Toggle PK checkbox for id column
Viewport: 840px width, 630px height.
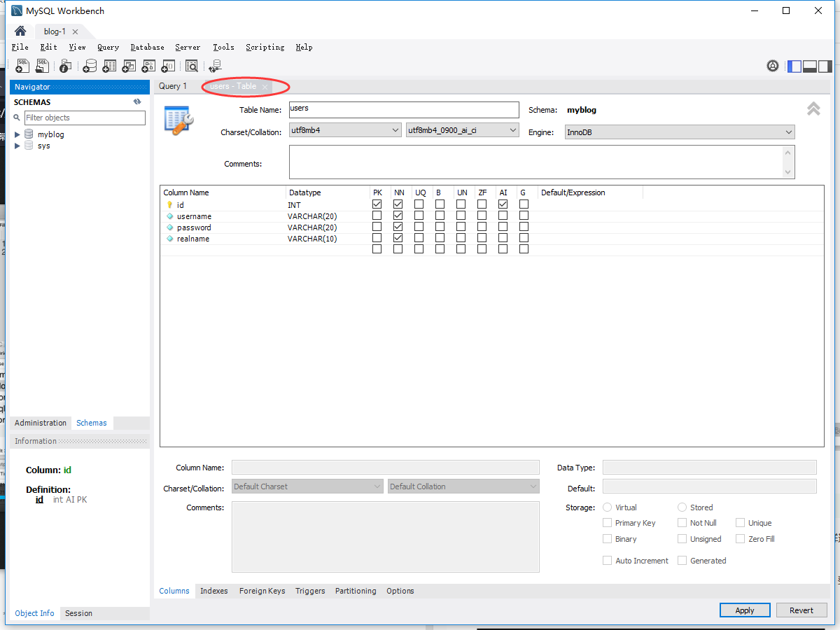(377, 204)
